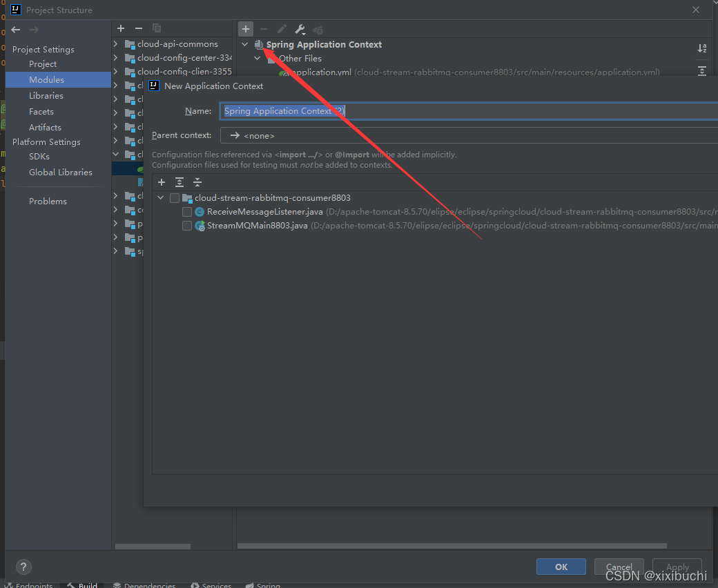Image resolution: width=718 pixels, height=588 pixels.
Task: Select Other Files node
Action: tap(300, 59)
